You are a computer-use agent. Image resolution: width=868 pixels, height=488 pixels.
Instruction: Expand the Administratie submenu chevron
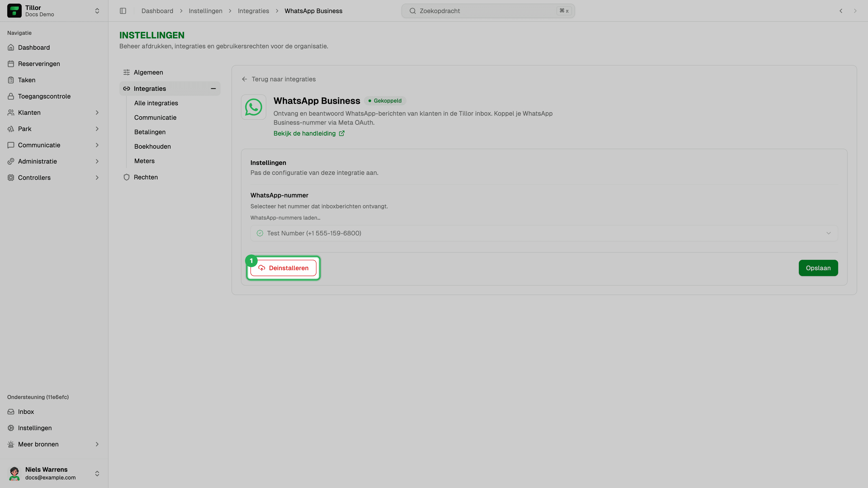(x=97, y=161)
